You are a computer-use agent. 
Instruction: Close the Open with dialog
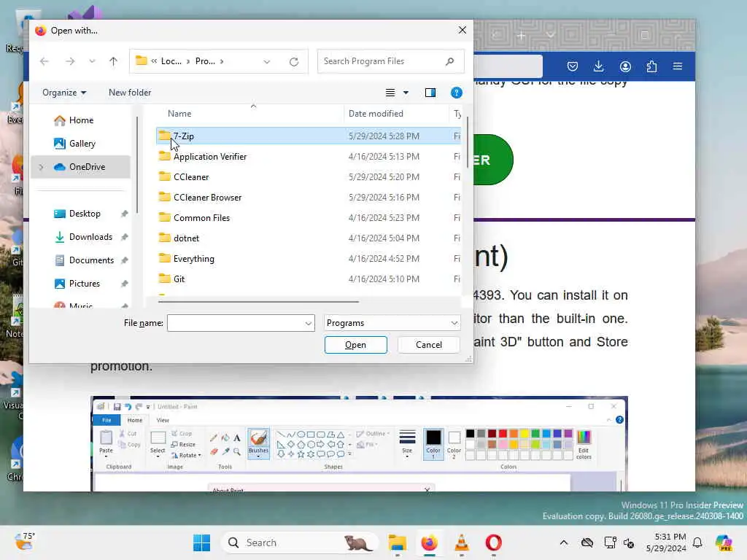point(462,30)
